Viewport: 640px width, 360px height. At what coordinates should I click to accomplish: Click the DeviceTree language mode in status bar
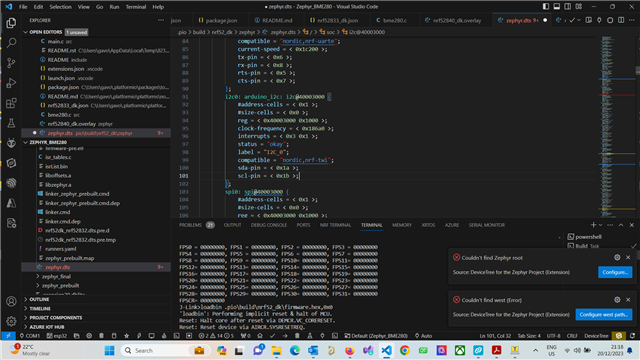(x=596, y=336)
